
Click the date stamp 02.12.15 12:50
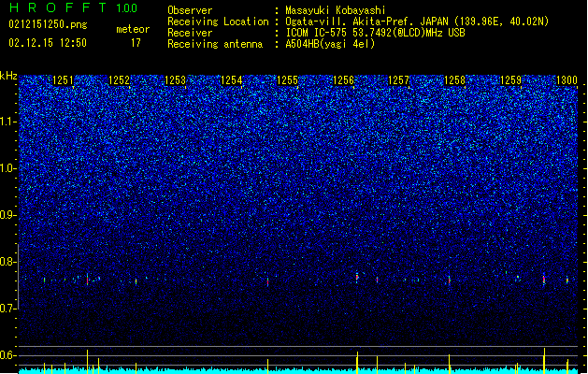(48, 43)
